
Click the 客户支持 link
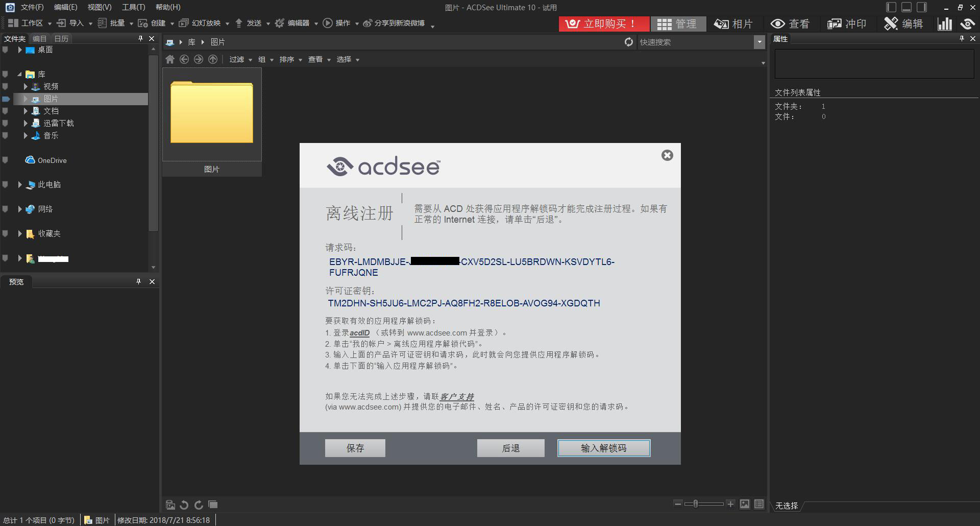(457, 396)
